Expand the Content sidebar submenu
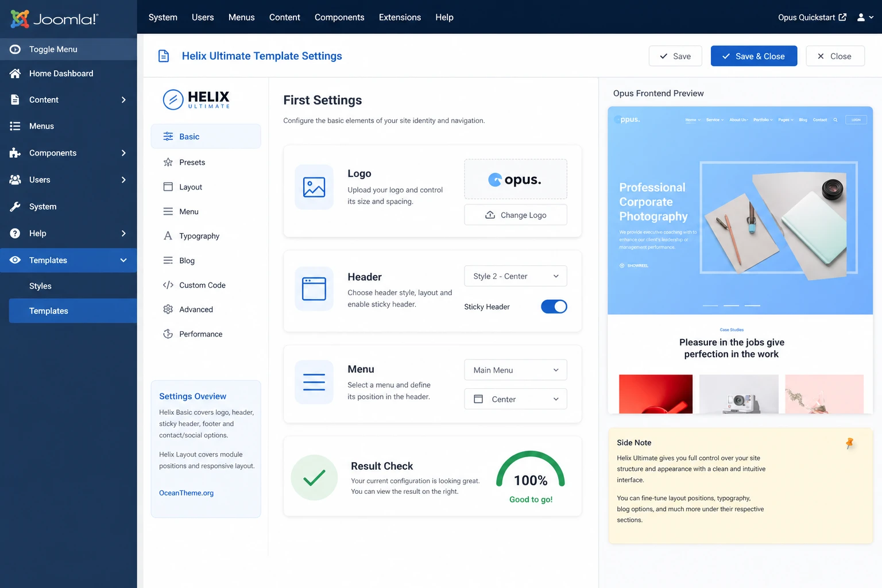The height and width of the screenshot is (588, 882). tap(123, 100)
